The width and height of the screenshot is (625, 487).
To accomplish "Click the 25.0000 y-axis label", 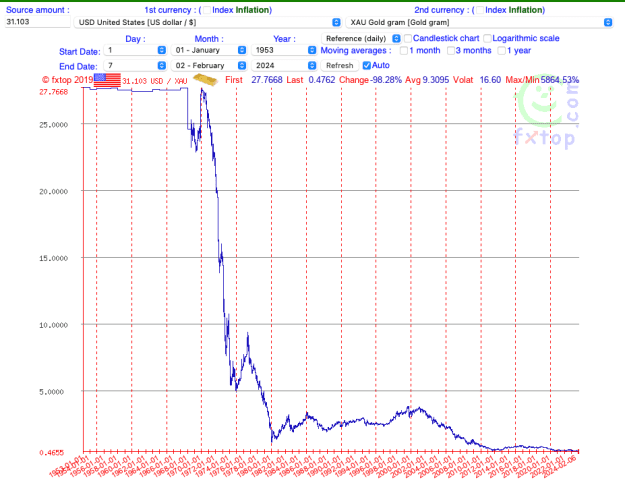I will pos(53,125).
